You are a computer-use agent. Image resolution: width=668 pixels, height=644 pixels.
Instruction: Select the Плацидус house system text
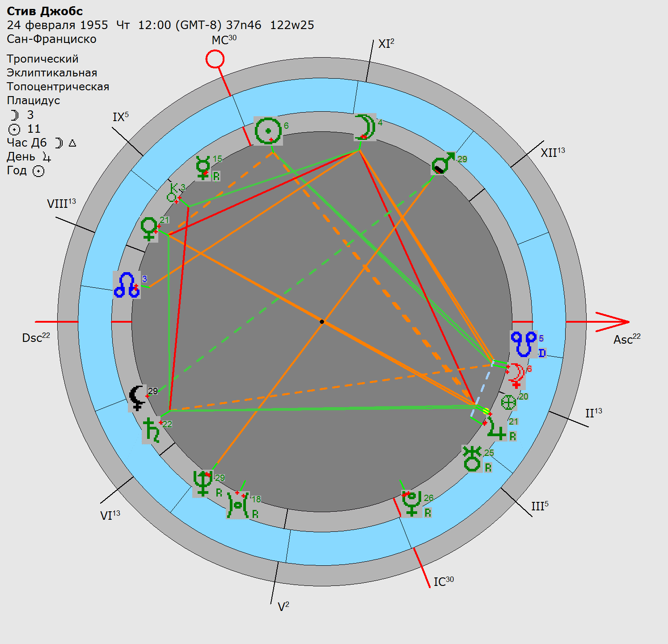click(33, 101)
